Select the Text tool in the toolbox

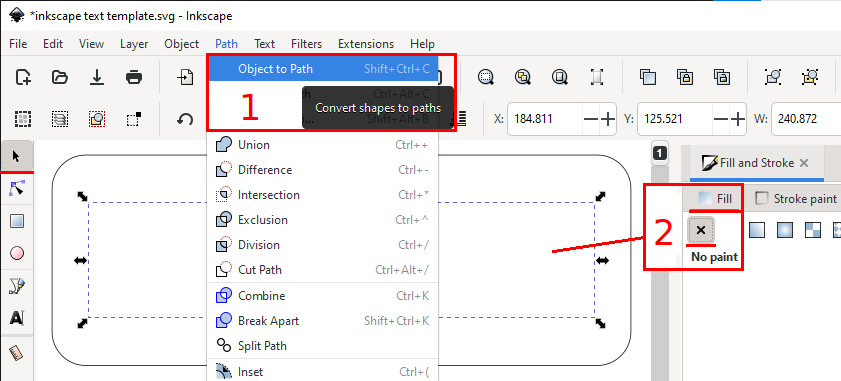tap(17, 318)
